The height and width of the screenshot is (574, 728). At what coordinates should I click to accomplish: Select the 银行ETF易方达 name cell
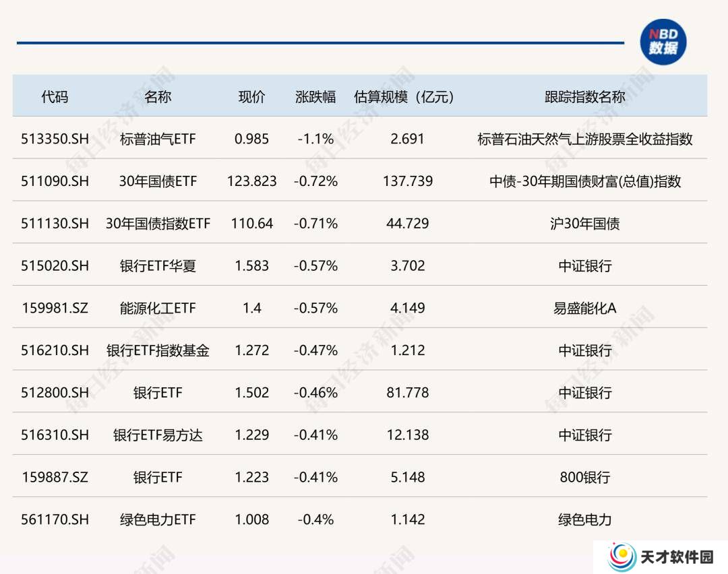(158, 435)
